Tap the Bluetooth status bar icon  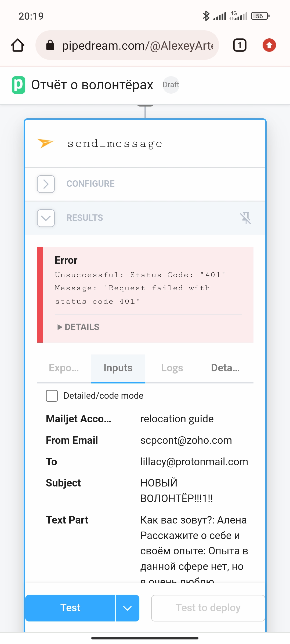pyautogui.click(x=206, y=16)
